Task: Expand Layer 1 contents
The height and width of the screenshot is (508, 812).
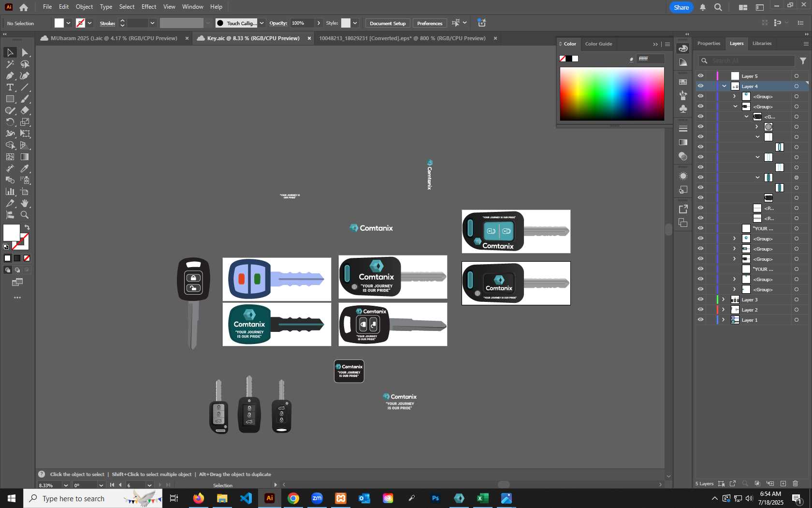Action: (724, 320)
